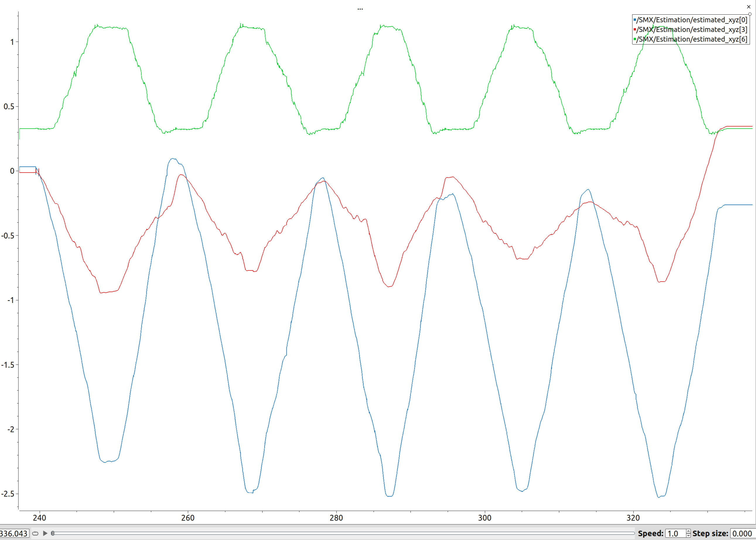Decrease playback speed with down arrow
Viewport: 756px width, 540px height.
(x=688, y=535)
